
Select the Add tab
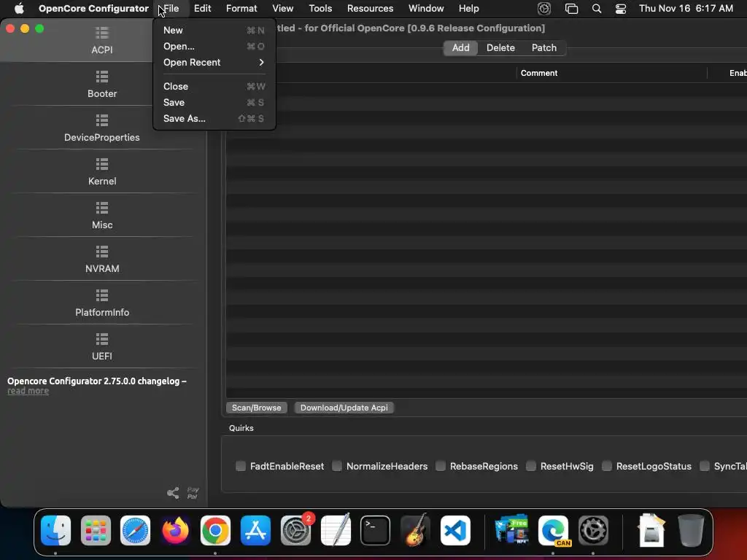[x=461, y=47]
